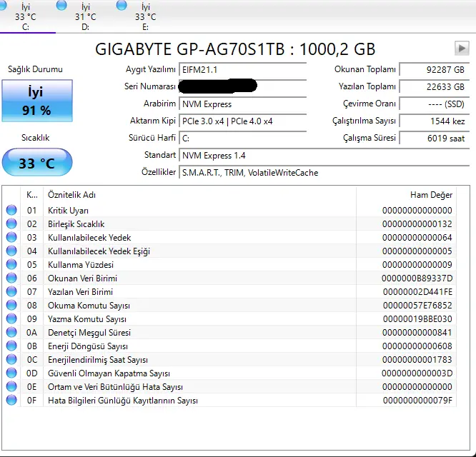The width and height of the screenshot is (476, 457).
Task: Click the Aygıt Yazılımı field EIFM21.1
Action: tap(243, 70)
